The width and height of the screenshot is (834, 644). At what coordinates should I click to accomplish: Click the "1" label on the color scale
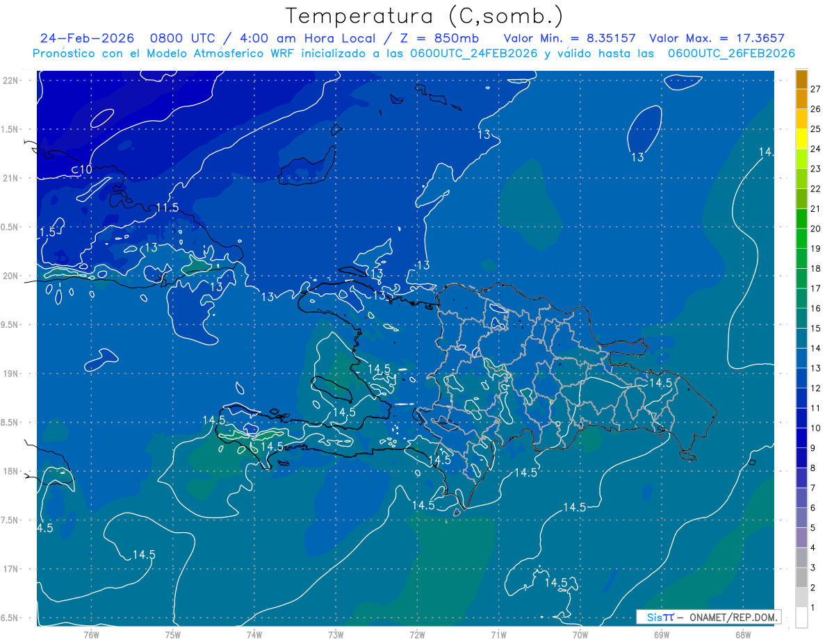click(x=813, y=608)
